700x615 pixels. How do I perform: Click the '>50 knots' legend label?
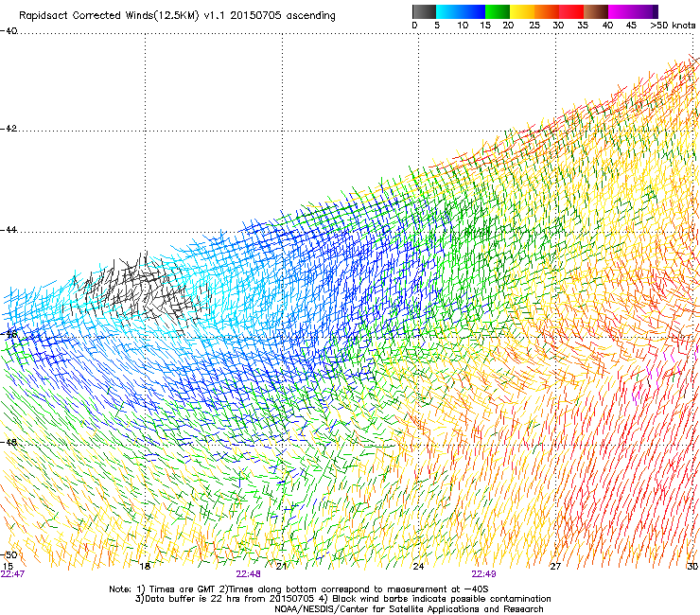coord(673,26)
